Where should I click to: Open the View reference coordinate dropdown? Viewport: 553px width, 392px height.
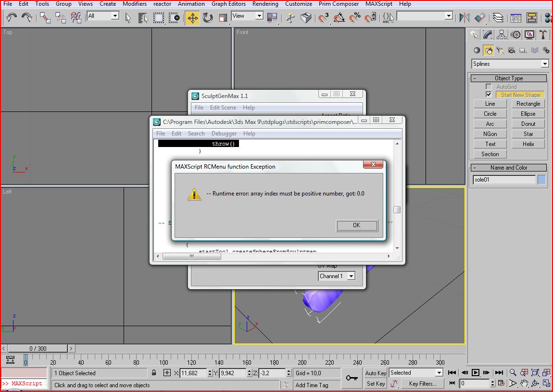pyautogui.click(x=259, y=16)
